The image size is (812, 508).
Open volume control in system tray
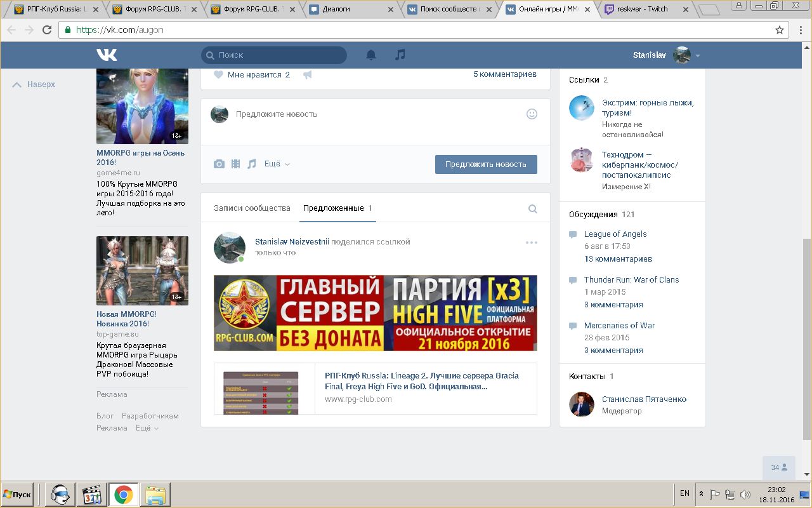pyautogui.click(x=745, y=495)
